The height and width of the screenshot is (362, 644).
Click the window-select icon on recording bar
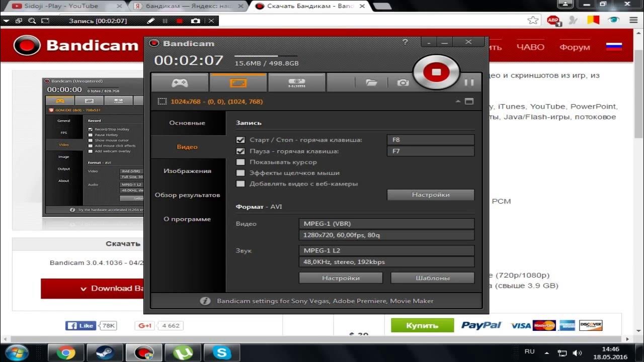point(19,21)
